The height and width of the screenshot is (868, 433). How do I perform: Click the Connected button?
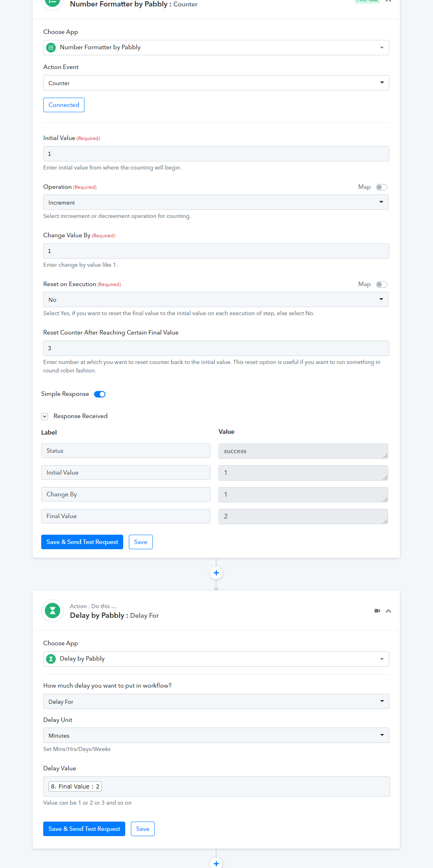coord(64,105)
